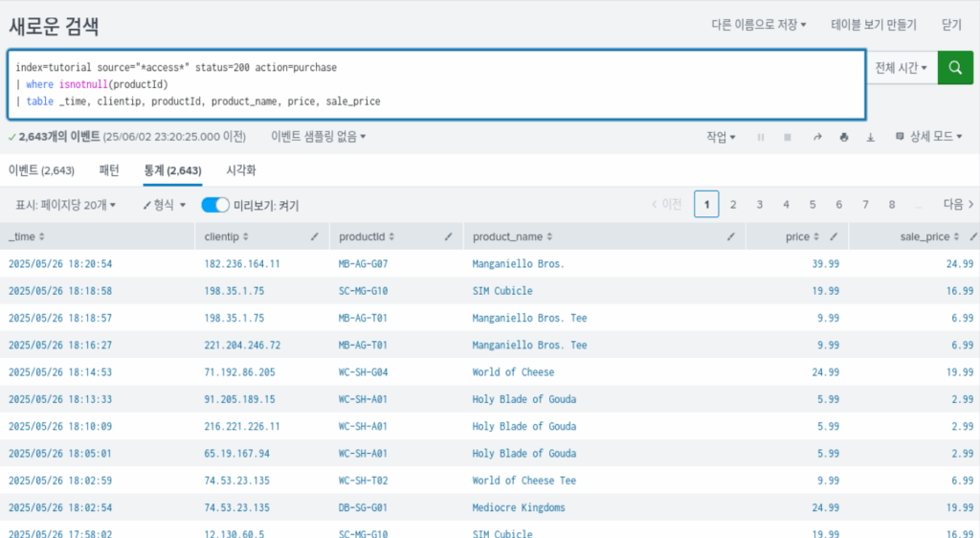This screenshot has width=980, height=538.
Task: Pause the search job
Action: pos(761,137)
